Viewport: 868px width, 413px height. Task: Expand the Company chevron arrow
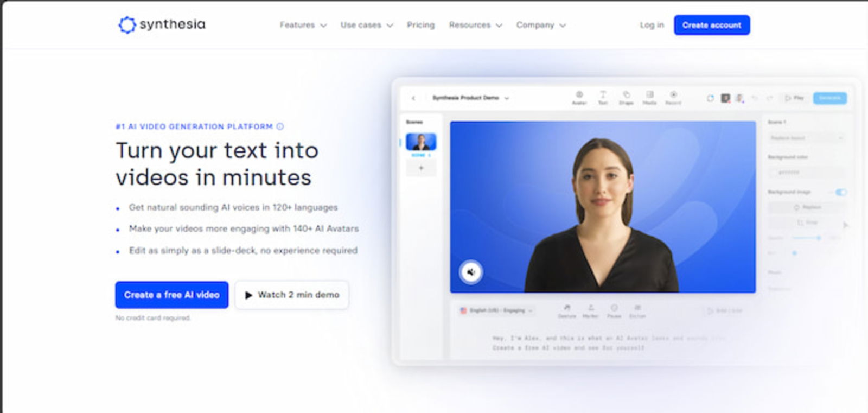click(563, 26)
